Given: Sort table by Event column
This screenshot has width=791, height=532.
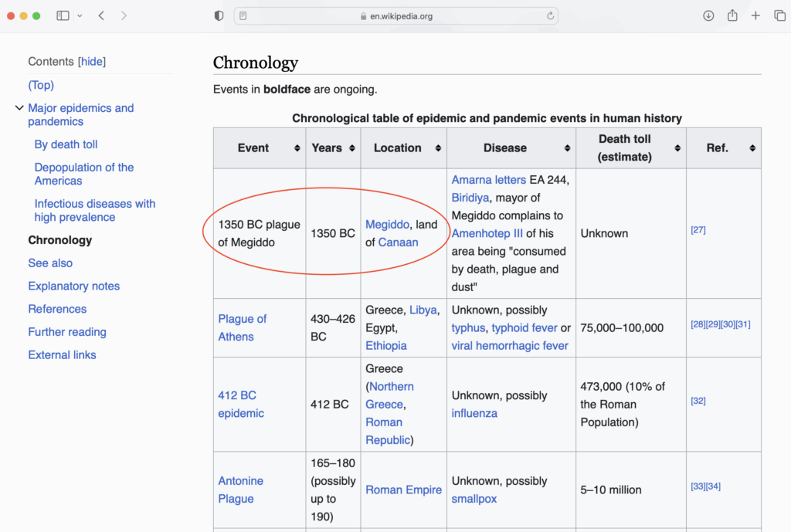Looking at the screenshot, I should [297, 148].
